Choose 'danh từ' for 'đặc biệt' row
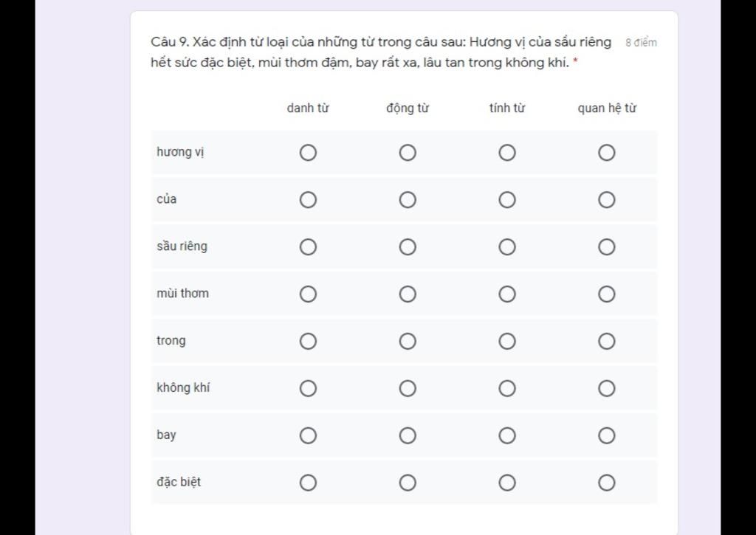This screenshot has height=535, width=756. pyautogui.click(x=308, y=483)
